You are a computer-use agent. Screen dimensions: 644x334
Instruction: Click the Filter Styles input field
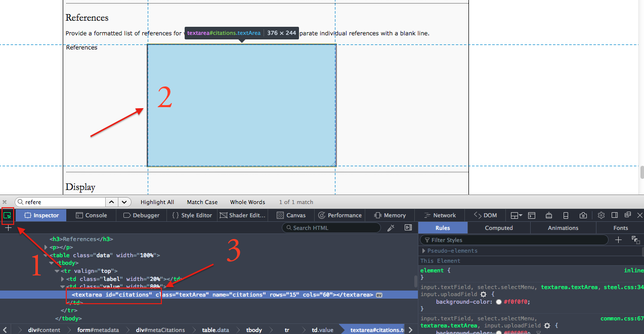(x=516, y=240)
